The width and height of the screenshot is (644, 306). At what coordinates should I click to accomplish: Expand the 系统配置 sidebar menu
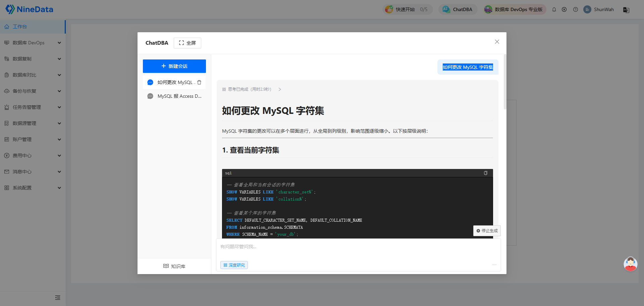coord(33,188)
